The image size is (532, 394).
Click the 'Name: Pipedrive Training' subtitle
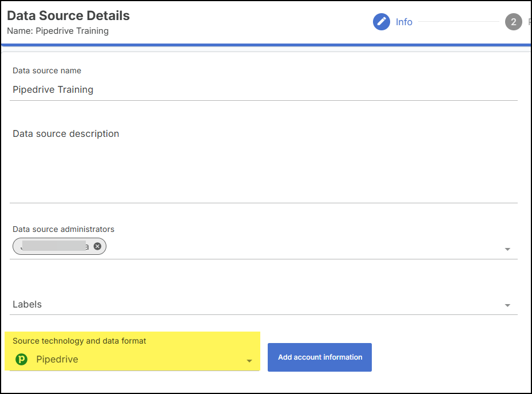pyautogui.click(x=58, y=31)
